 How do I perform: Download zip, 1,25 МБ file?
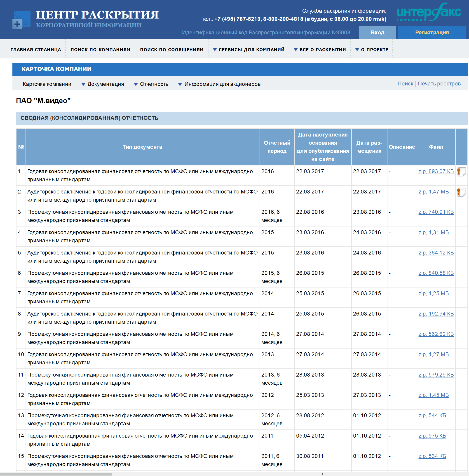[434, 293]
